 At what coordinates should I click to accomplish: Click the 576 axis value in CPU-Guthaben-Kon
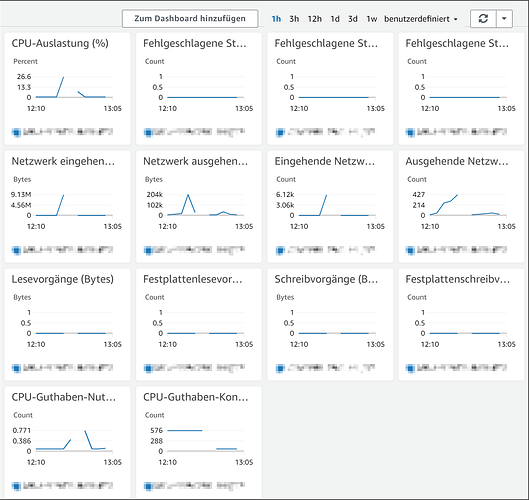[157, 430]
